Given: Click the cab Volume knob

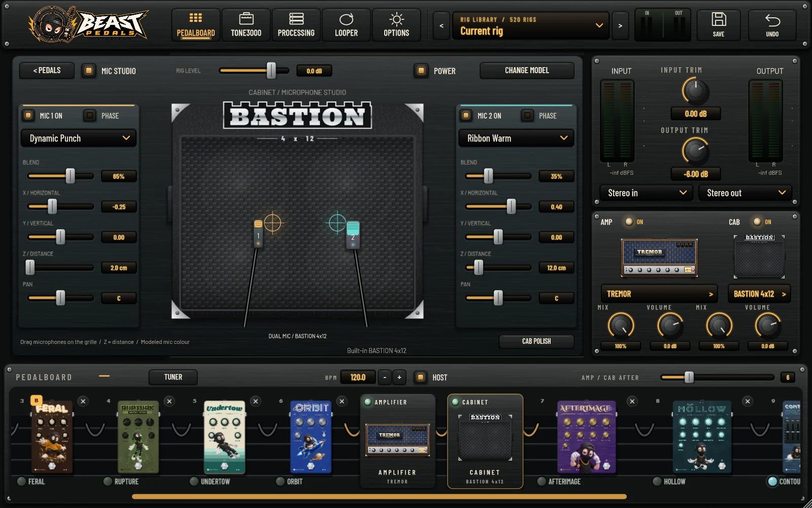Looking at the screenshot, I should [x=768, y=326].
